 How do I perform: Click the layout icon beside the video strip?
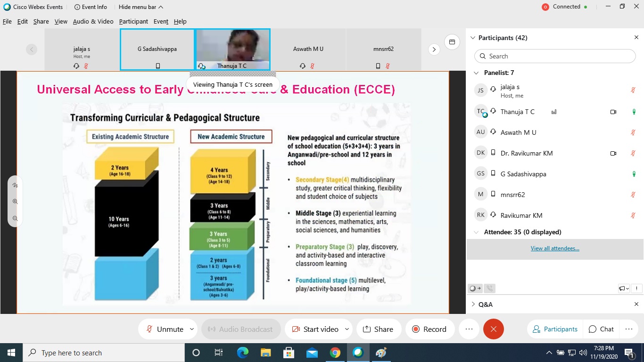(452, 42)
